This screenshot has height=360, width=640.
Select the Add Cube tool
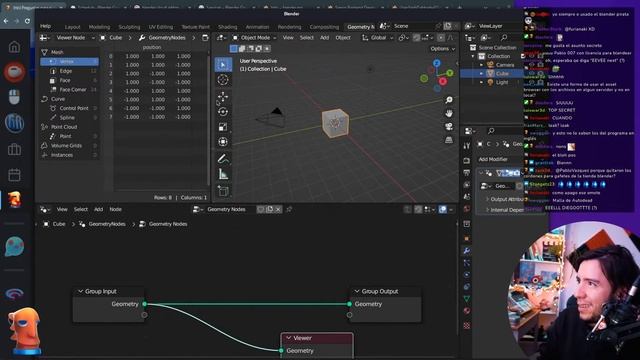click(223, 191)
